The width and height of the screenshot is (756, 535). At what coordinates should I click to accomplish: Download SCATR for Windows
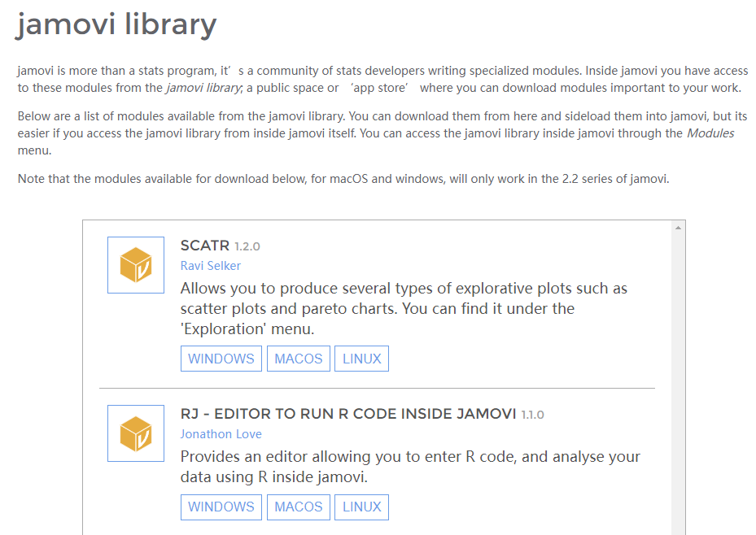pyautogui.click(x=221, y=359)
